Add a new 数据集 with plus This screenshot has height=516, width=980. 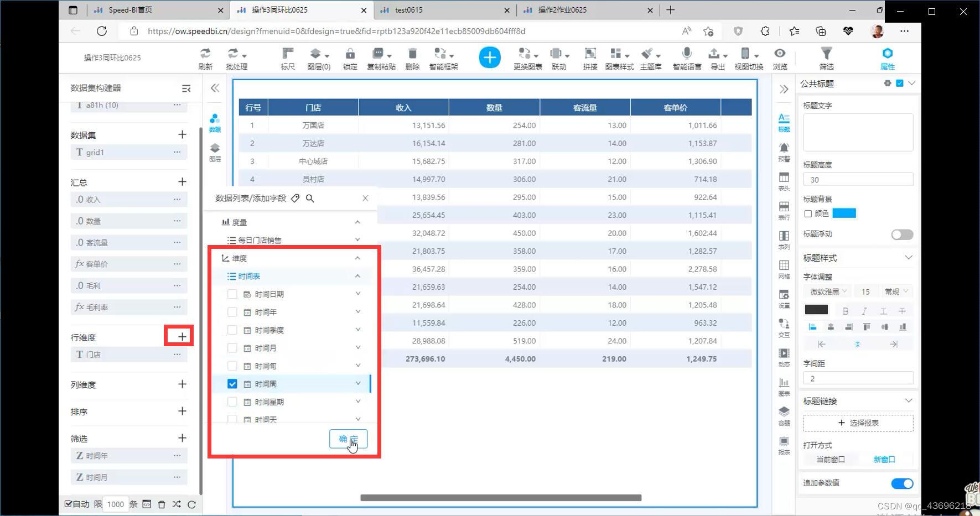182,134
